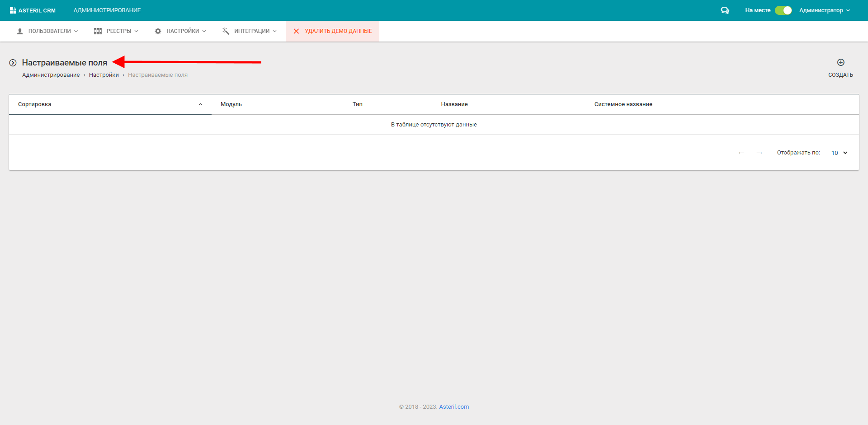The width and height of the screenshot is (868, 425).
Task: Click the red X on УДАЛИТЬ ДЕМО ДАННЫЕ
Action: coord(296,31)
